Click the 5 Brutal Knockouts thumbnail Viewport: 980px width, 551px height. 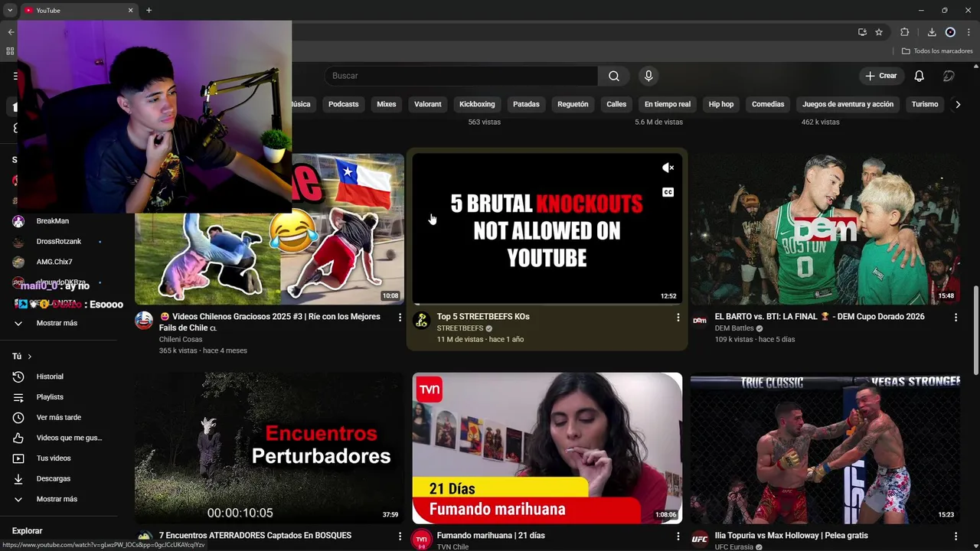click(547, 229)
